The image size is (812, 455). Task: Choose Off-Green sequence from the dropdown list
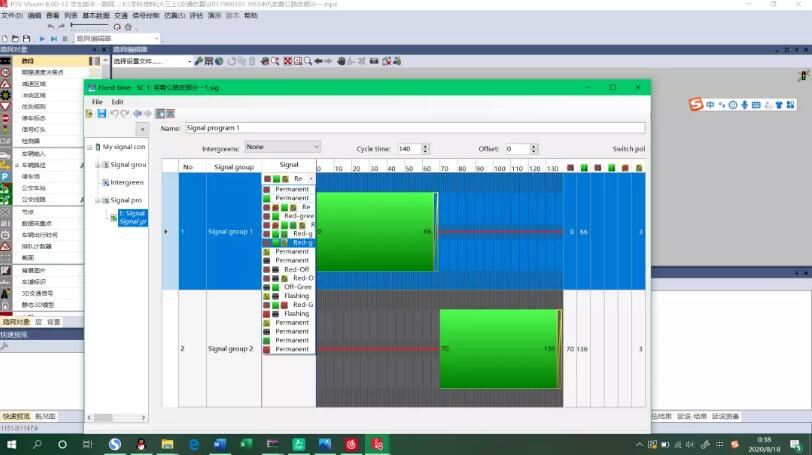click(289, 287)
